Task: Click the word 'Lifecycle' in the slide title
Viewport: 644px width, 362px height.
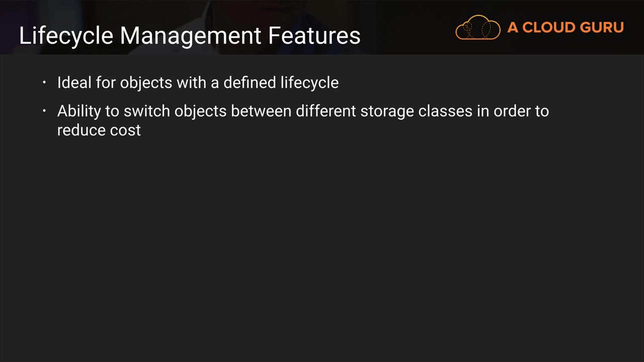Action: point(66,36)
